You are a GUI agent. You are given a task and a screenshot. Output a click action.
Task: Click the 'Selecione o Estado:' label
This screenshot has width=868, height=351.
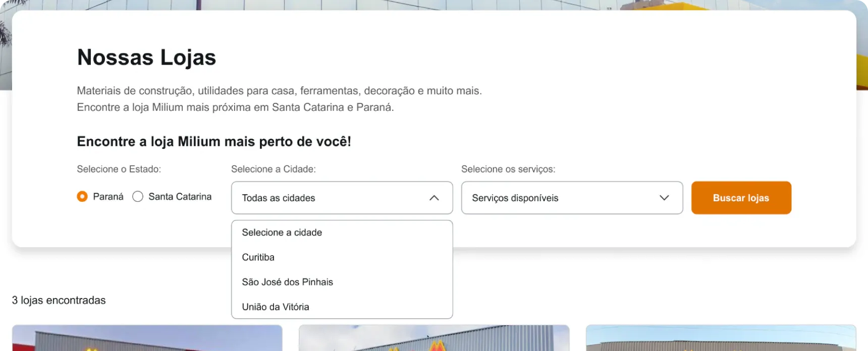point(119,169)
